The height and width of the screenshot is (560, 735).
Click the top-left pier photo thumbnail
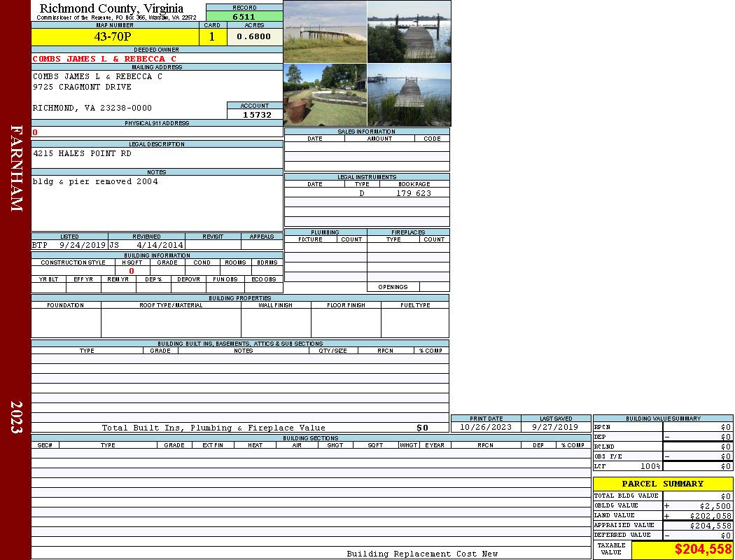tap(325, 31)
